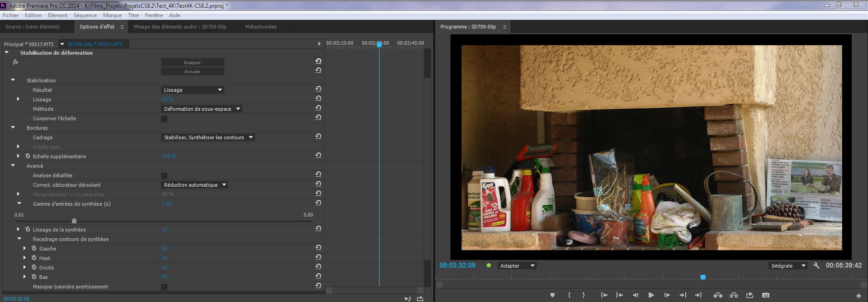Image resolution: width=868 pixels, height=302 pixels.
Task: Check the Analyse détaillée checkbox
Action: click(x=164, y=175)
